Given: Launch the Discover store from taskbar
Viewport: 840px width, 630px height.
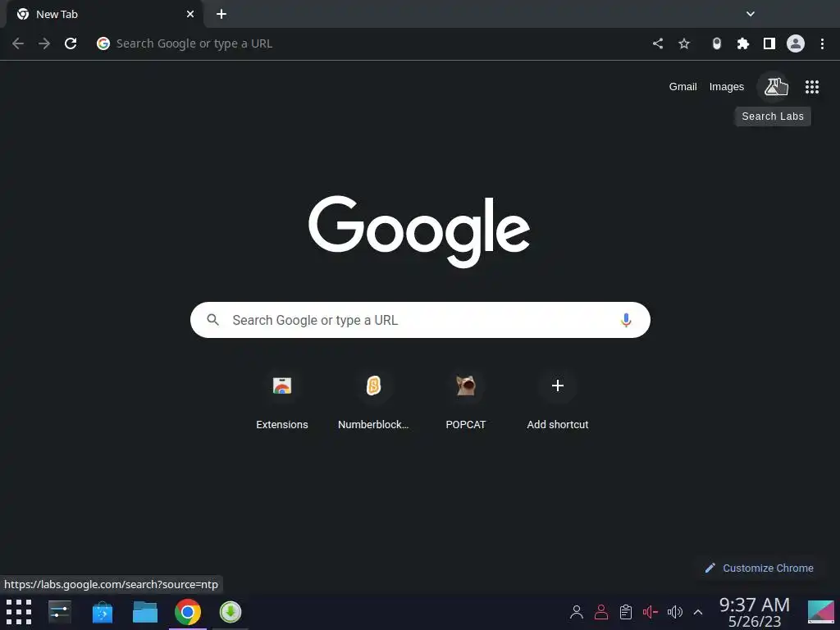Looking at the screenshot, I should point(103,612).
